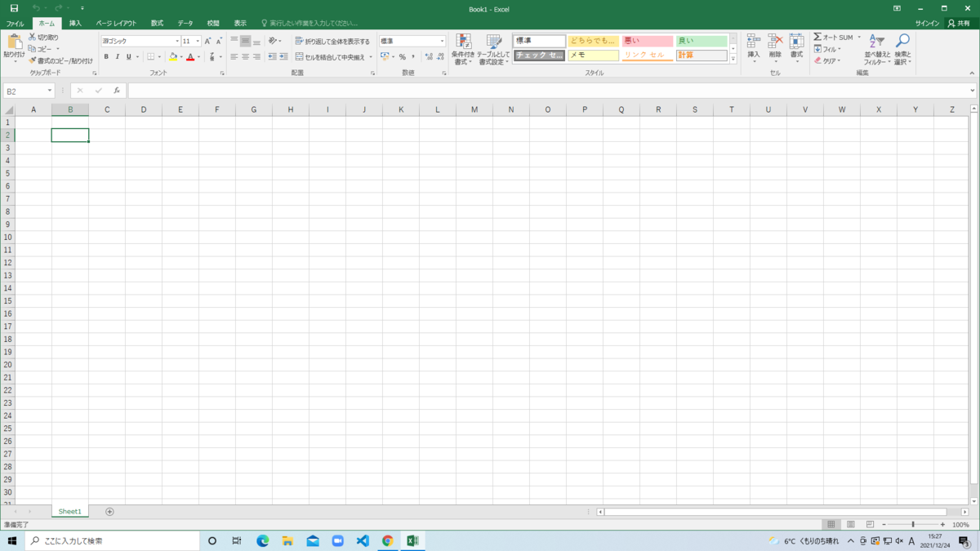This screenshot has width=980, height=551.
Task: Open the font size dropdown
Action: pyautogui.click(x=189, y=40)
